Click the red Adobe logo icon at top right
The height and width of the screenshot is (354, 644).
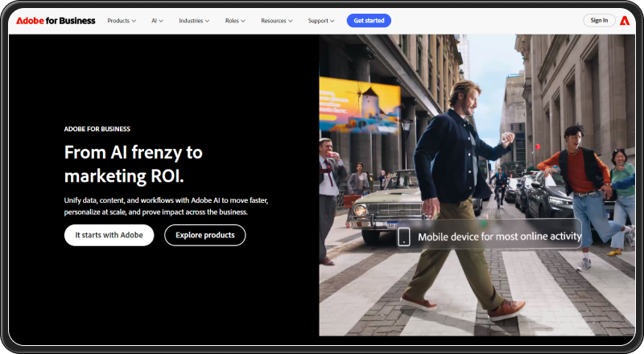pos(624,20)
